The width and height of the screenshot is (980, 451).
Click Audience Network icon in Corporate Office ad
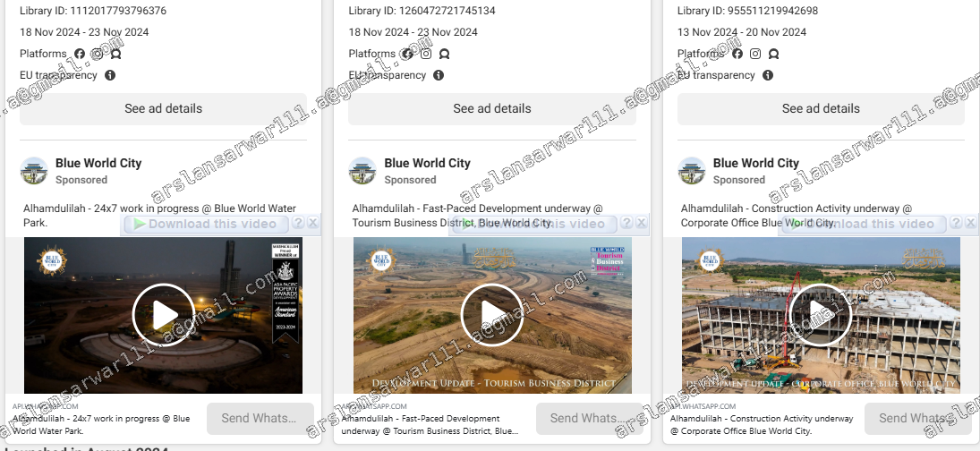(774, 54)
